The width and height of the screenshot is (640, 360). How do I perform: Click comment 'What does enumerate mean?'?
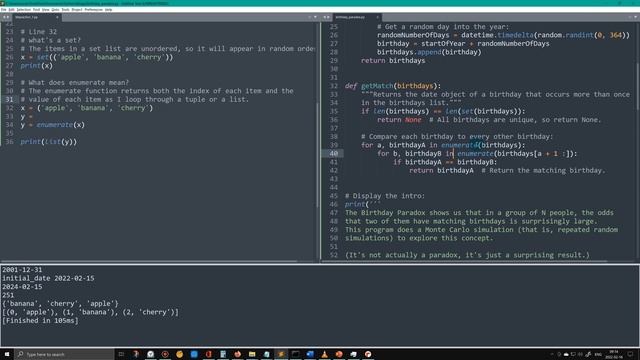[x=75, y=82]
